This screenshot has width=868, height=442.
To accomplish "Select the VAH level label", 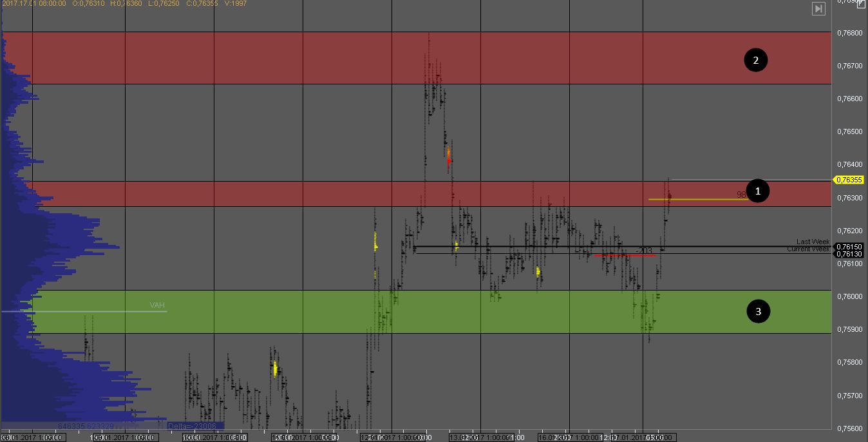I will [x=158, y=305].
